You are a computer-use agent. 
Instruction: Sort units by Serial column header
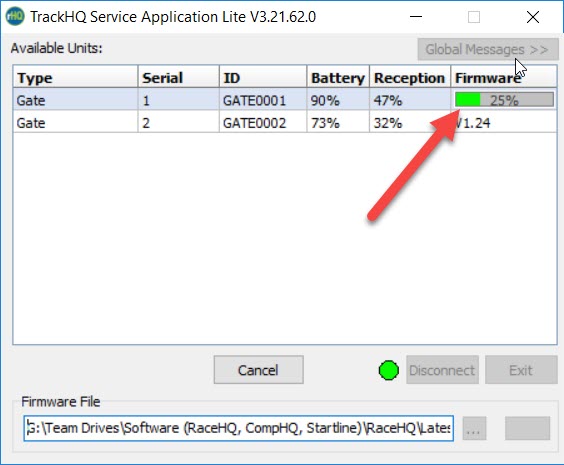(x=179, y=77)
